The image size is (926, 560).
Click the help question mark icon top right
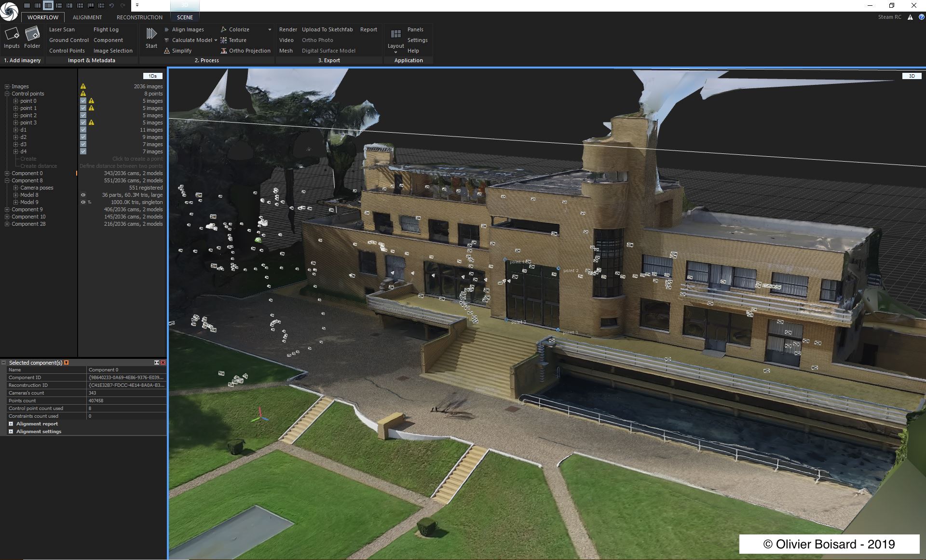922,17
